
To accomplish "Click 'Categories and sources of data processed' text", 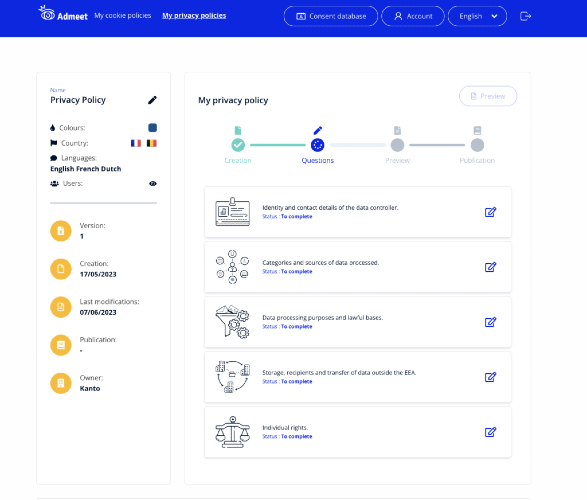I will click(321, 263).
